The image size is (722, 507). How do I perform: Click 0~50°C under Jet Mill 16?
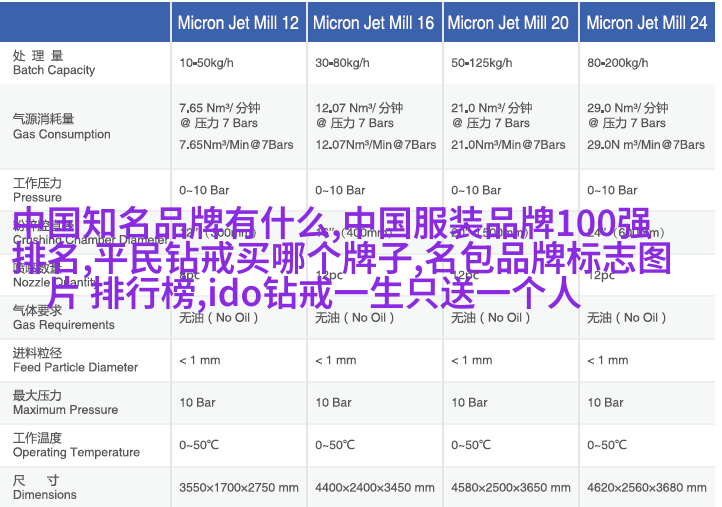[x=335, y=445]
